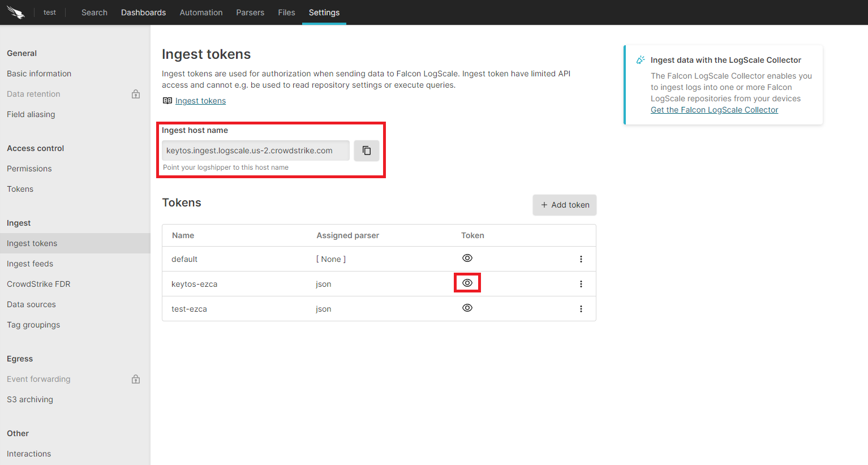This screenshot has width=868, height=465.
Task: Open Data retention settings
Action: click(33, 94)
